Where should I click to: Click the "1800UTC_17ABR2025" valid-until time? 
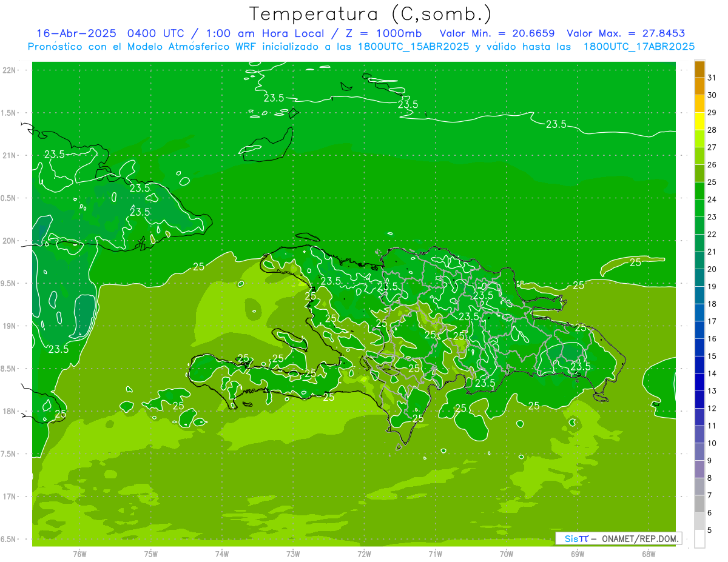click(639, 47)
